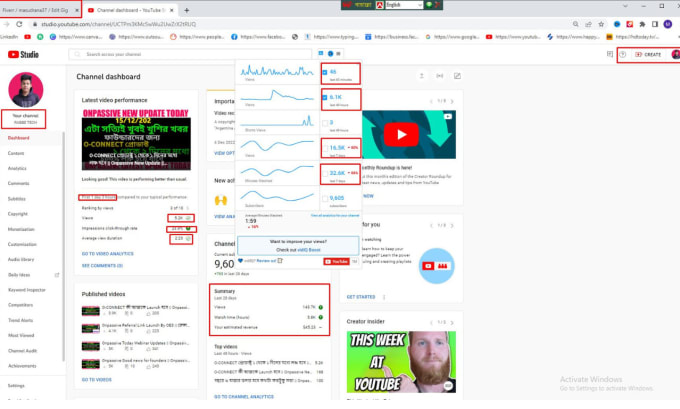The height and width of the screenshot is (409, 680).
Task: Click GO TO VIDEOS link
Action: pyautogui.click(x=97, y=380)
